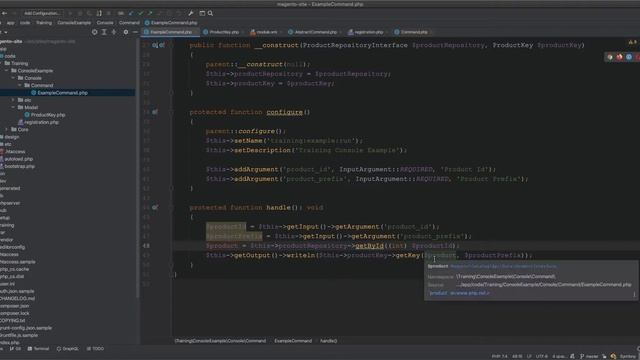
Task: Click the warnings indicator at editor top-right
Action: 632,42
